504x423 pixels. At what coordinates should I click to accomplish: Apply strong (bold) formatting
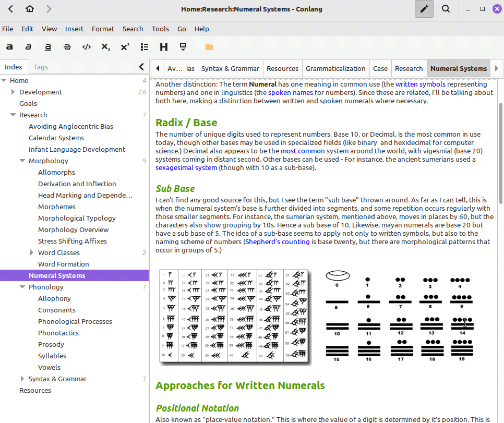[x=9, y=47]
